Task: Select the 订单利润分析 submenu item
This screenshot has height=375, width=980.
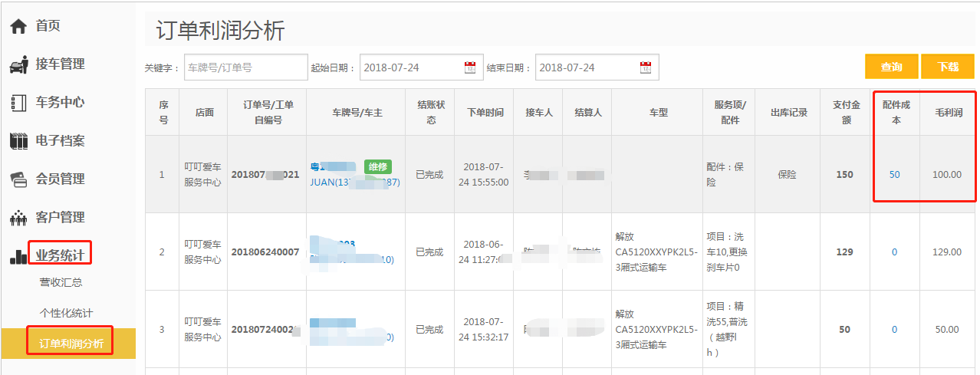Action: point(71,343)
